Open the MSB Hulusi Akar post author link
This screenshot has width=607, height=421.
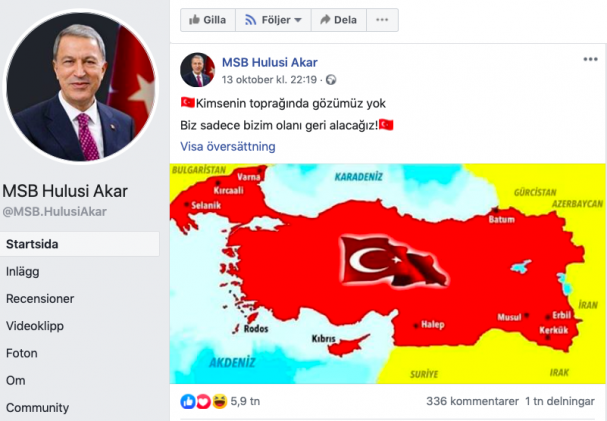pyautogui.click(x=269, y=62)
